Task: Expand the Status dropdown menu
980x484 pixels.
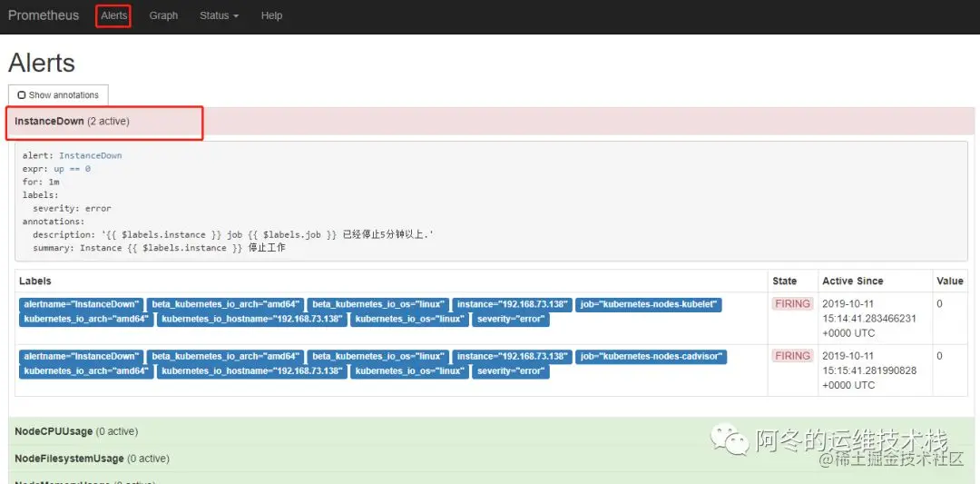Action: pyautogui.click(x=219, y=15)
